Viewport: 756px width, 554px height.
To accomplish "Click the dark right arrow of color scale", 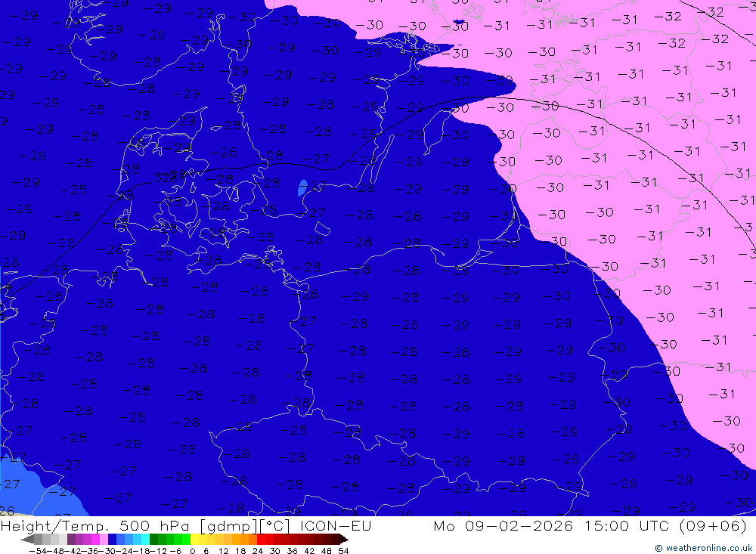I will tap(344, 540).
